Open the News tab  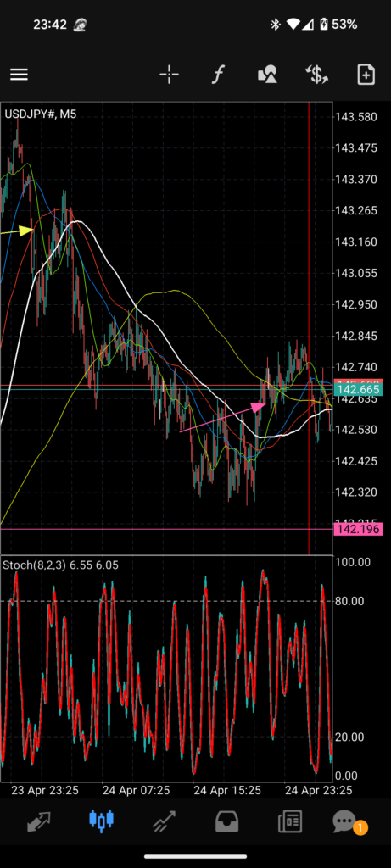click(290, 821)
